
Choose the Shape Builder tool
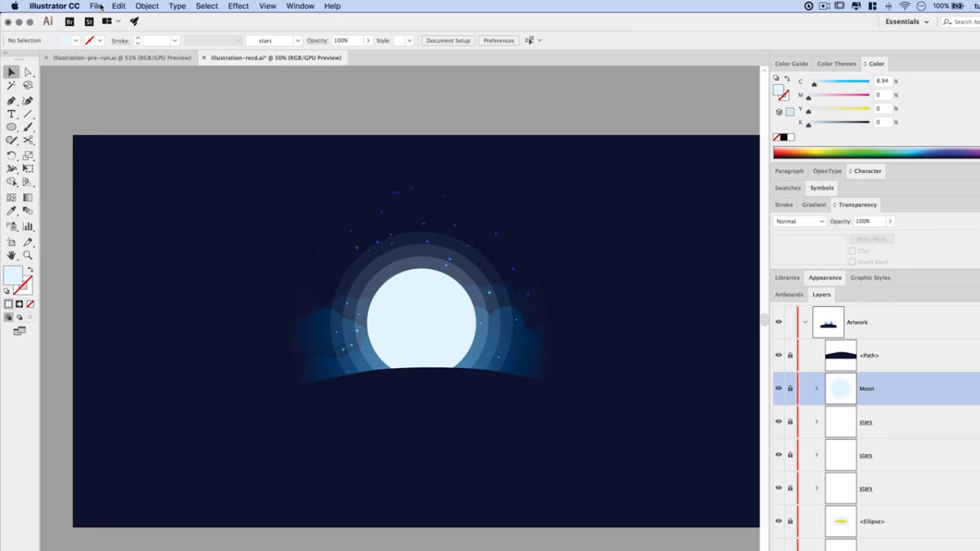11,182
